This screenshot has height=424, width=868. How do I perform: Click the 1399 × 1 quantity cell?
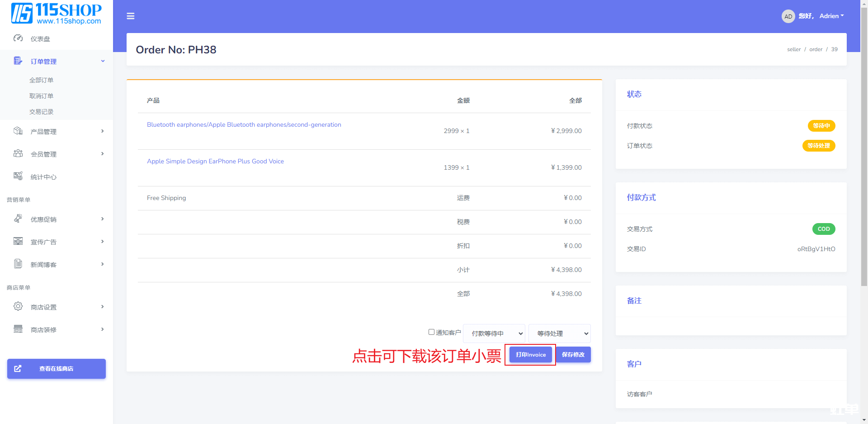point(457,168)
